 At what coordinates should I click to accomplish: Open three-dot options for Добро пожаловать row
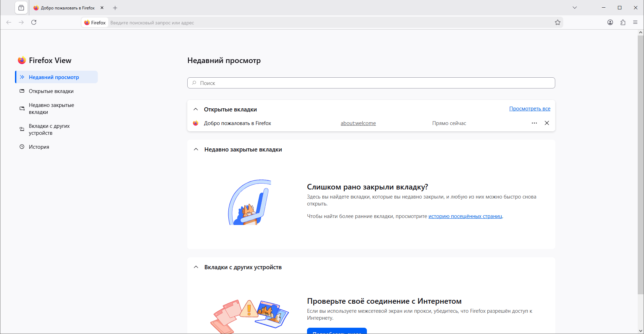(534, 123)
